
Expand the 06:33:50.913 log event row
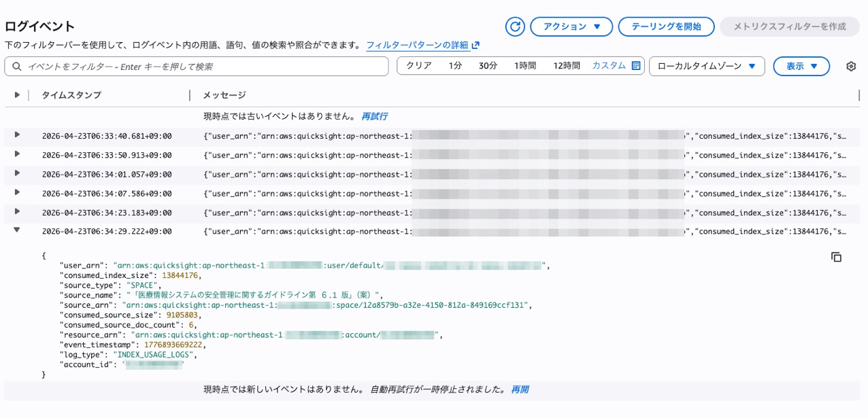pos(17,154)
